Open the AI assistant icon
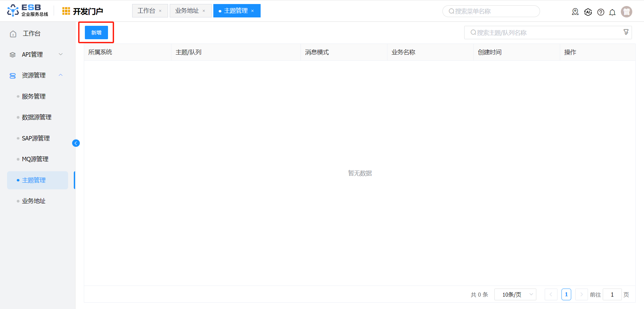This screenshot has height=309, width=644. 588,12
